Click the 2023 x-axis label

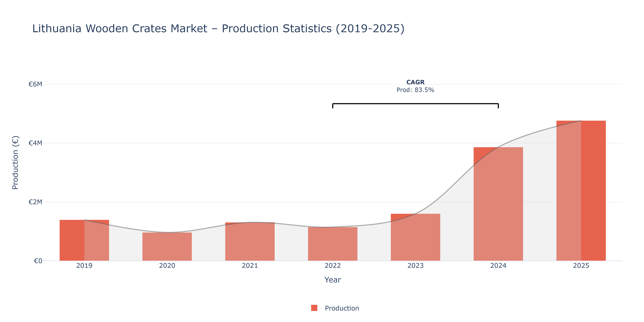click(x=415, y=266)
